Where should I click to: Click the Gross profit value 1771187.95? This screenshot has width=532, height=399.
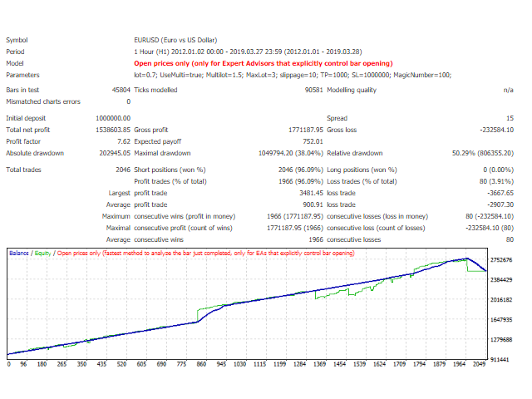[306, 130]
